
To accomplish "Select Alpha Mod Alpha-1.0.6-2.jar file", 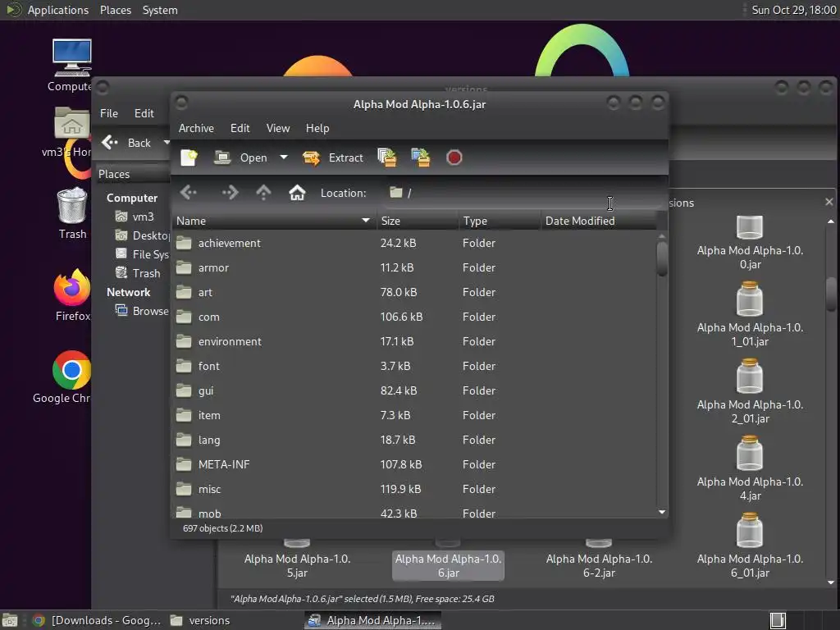I will pos(599,561).
